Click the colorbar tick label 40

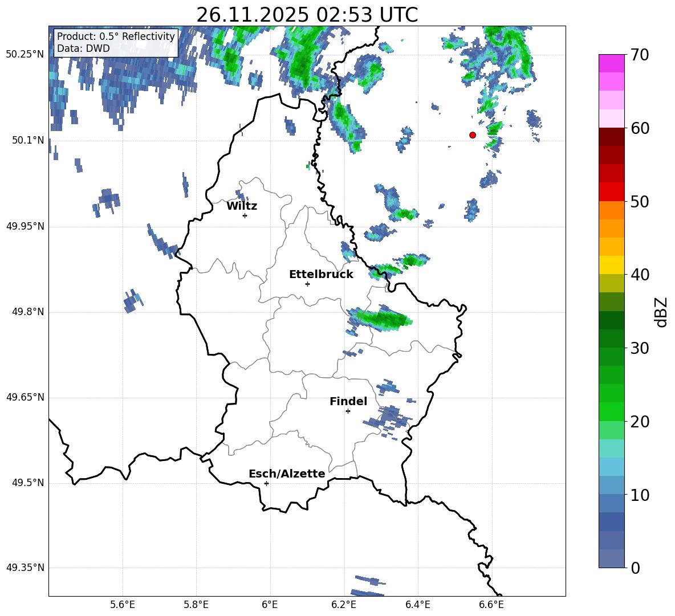tap(640, 275)
